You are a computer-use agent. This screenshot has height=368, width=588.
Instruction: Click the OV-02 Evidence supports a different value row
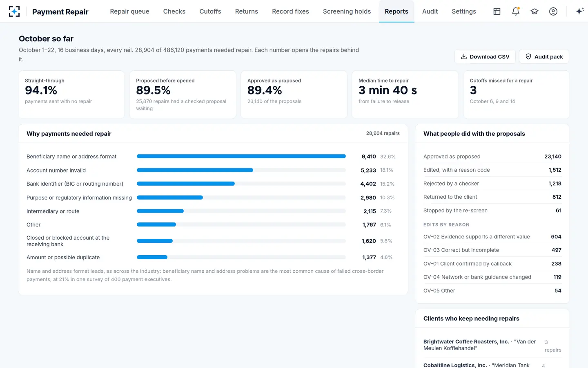[x=492, y=237]
